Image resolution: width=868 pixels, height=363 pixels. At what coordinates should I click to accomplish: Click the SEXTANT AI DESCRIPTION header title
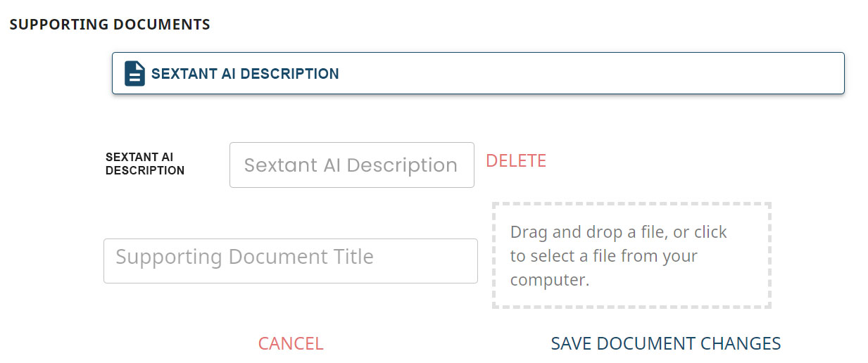[x=245, y=74]
